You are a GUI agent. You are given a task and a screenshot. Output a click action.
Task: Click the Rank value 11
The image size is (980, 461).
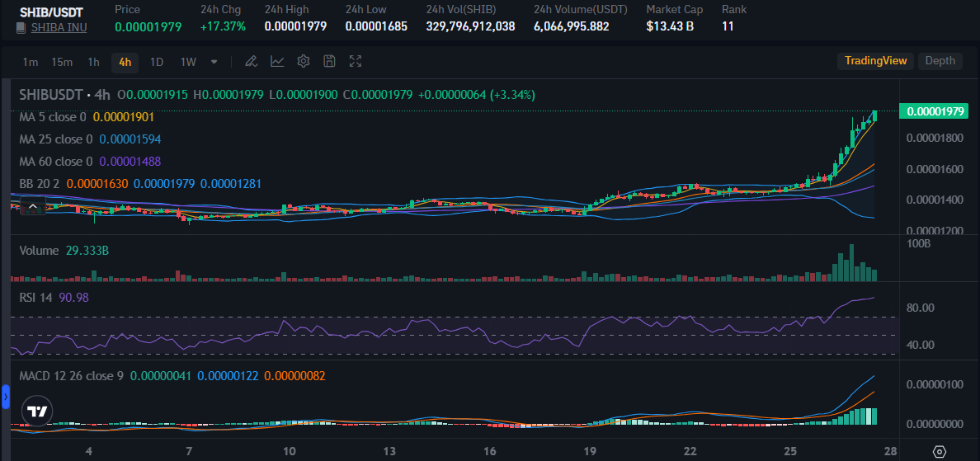tap(728, 27)
